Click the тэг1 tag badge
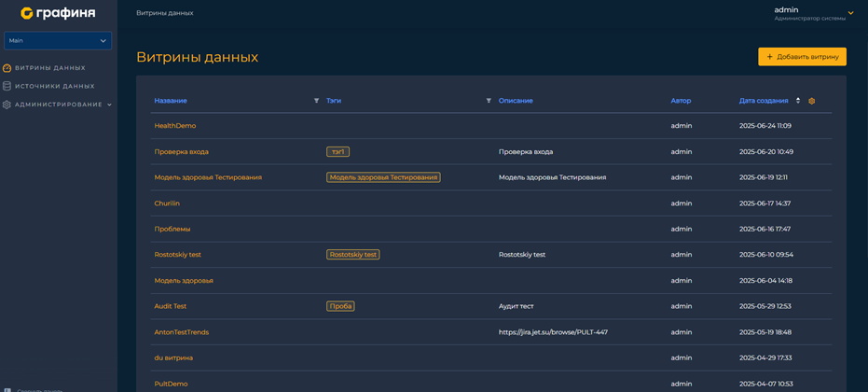 [338, 151]
